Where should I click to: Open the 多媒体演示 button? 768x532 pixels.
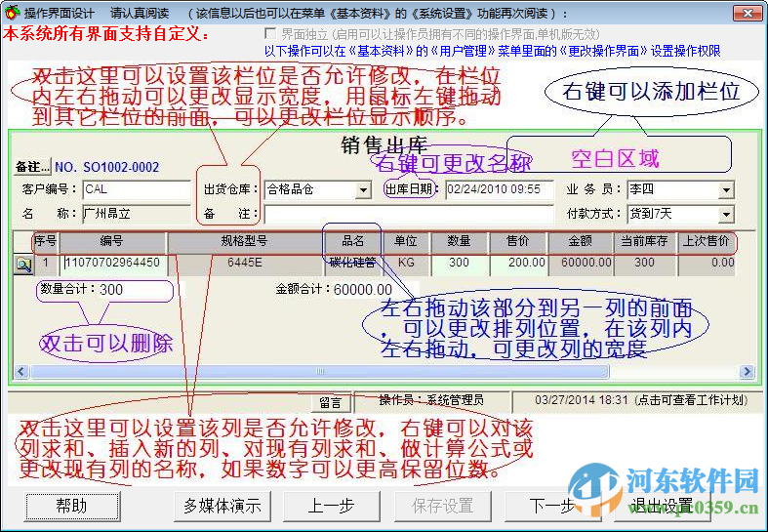pos(222,506)
